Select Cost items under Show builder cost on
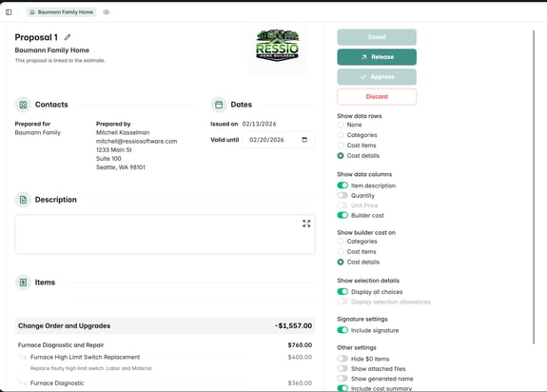547x392 pixels. pyautogui.click(x=341, y=251)
